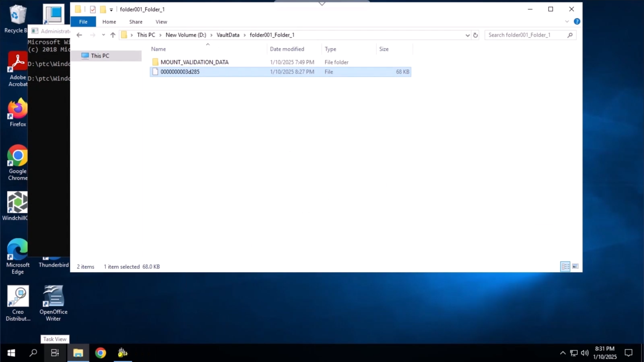The width and height of the screenshot is (644, 362).
Task: Open the recent locations chevron next to Back
Action: click(103, 35)
